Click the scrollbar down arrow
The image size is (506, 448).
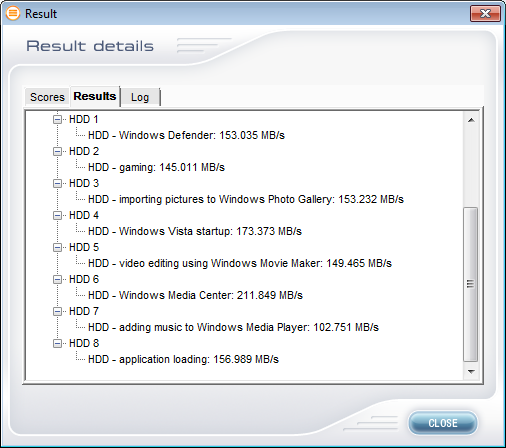pyautogui.click(x=471, y=371)
